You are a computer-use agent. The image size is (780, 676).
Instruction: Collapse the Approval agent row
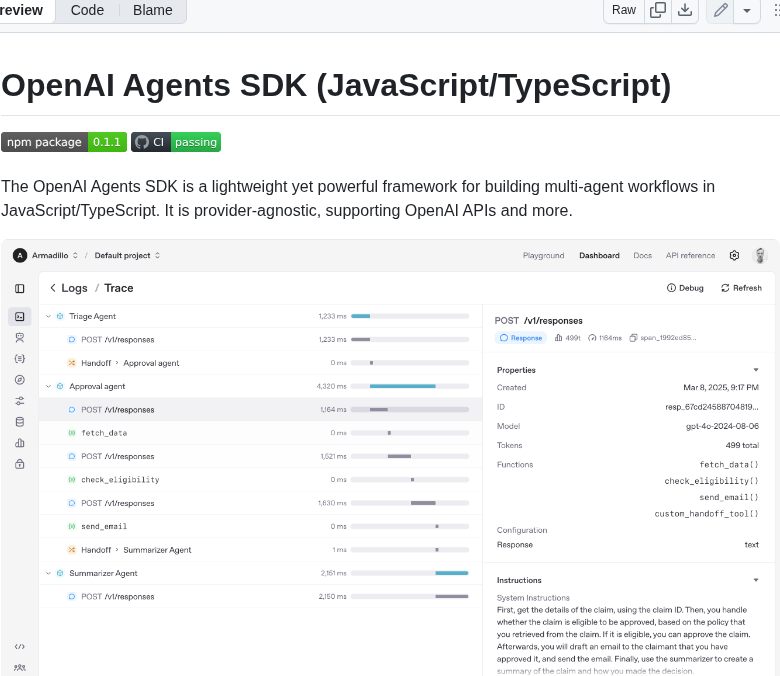tap(48, 386)
